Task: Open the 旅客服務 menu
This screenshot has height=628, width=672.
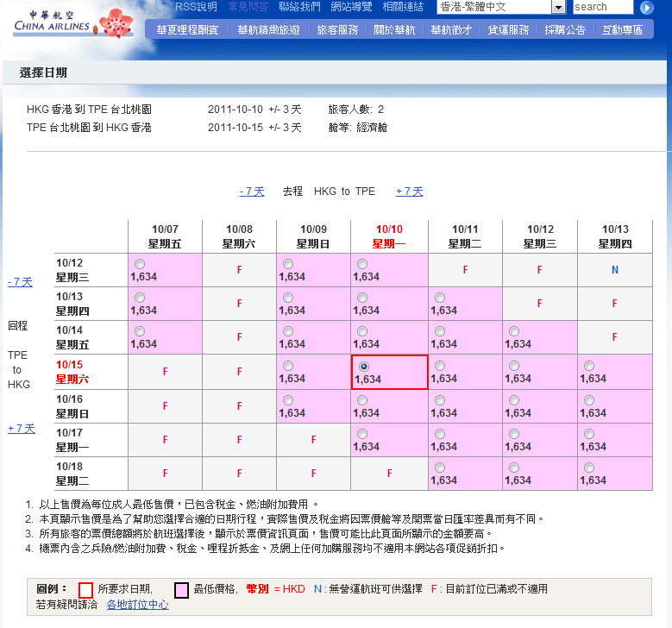Action: [337, 30]
